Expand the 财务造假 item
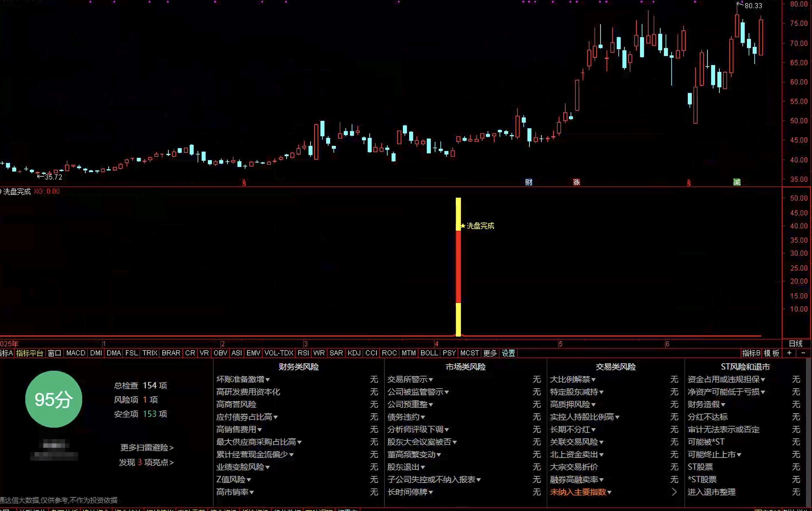The width and height of the screenshot is (812, 511). click(707, 404)
